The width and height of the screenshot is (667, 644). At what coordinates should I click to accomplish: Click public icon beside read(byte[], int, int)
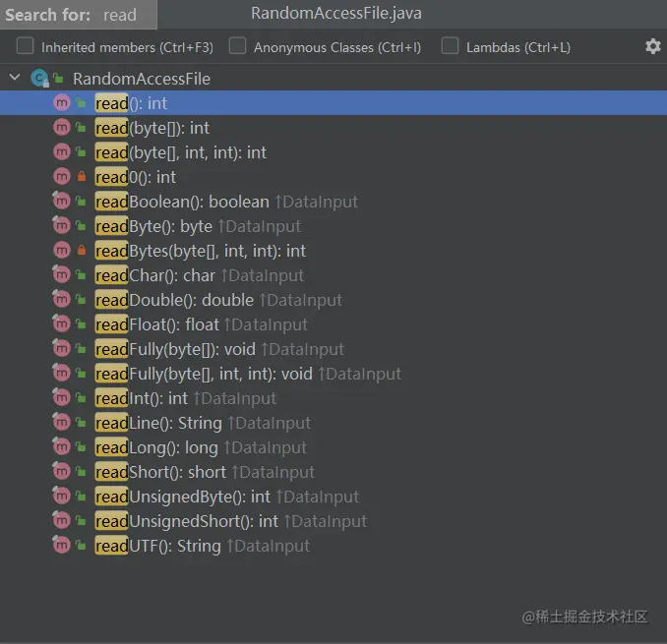coord(81,151)
